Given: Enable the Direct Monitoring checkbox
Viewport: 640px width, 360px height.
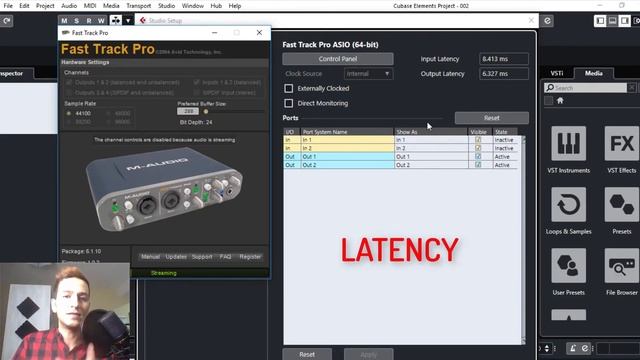Looking at the screenshot, I should point(289,103).
